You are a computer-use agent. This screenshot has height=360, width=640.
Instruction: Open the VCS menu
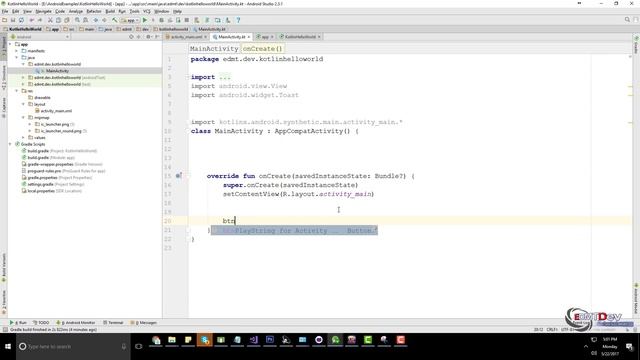pos(147,11)
